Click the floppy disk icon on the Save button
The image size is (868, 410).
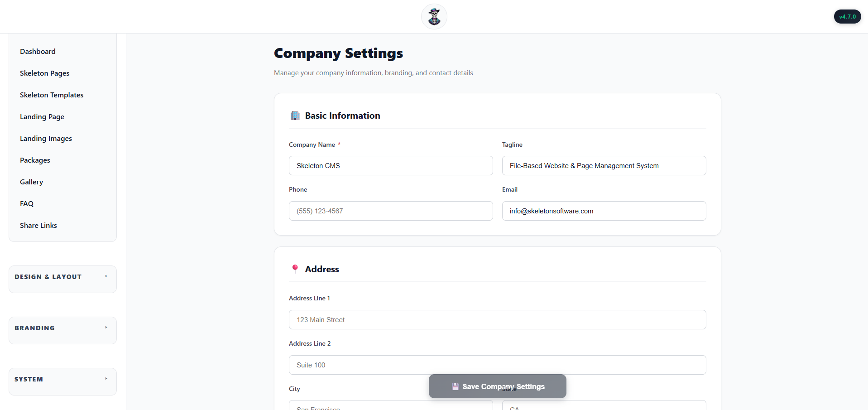coord(455,386)
